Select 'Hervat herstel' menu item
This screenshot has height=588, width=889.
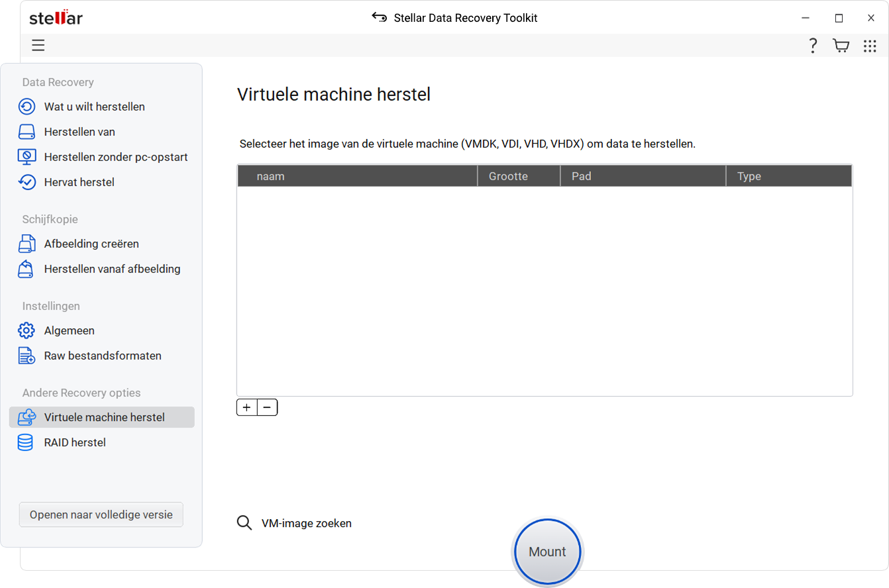click(79, 182)
